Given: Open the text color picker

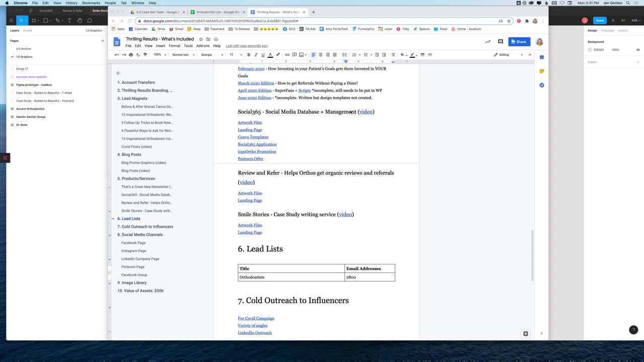Looking at the screenshot, I should 270,55.
